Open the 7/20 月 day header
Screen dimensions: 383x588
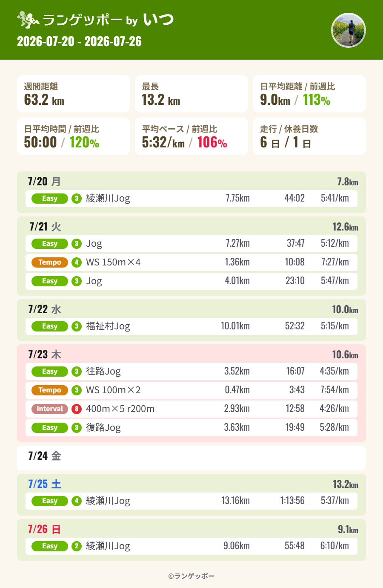[44, 182]
